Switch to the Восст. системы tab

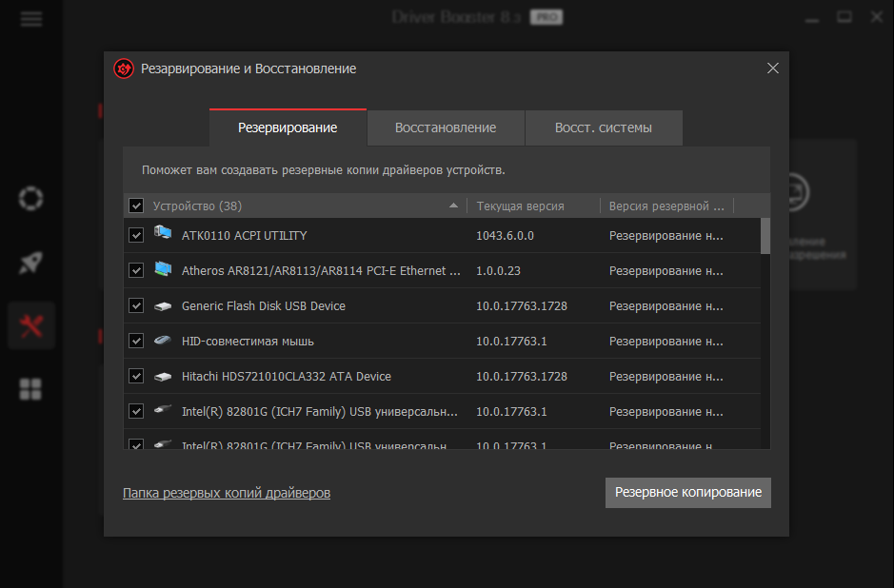[604, 127]
